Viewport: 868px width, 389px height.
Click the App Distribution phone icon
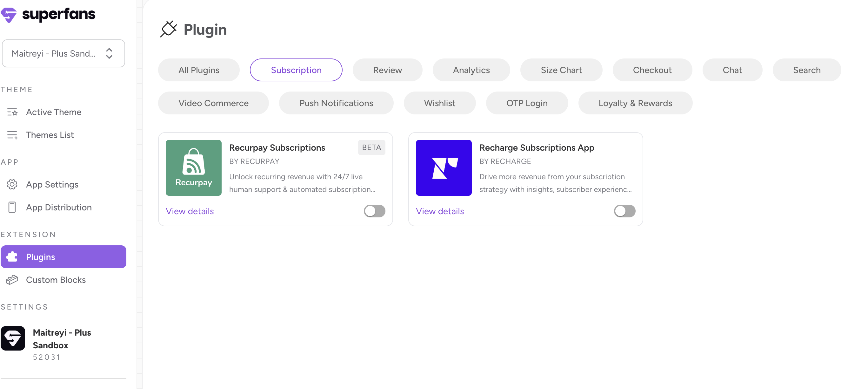(x=12, y=207)
